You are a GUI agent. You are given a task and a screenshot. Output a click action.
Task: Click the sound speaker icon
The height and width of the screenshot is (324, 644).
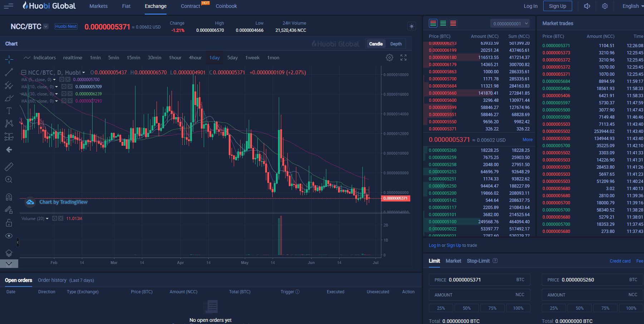coord(587,6)
